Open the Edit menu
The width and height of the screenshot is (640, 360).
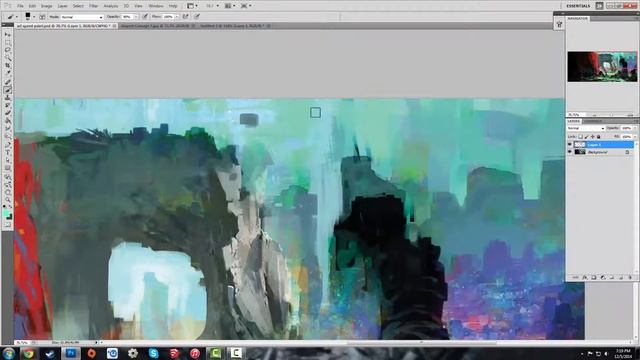click(x=32, y=6)
